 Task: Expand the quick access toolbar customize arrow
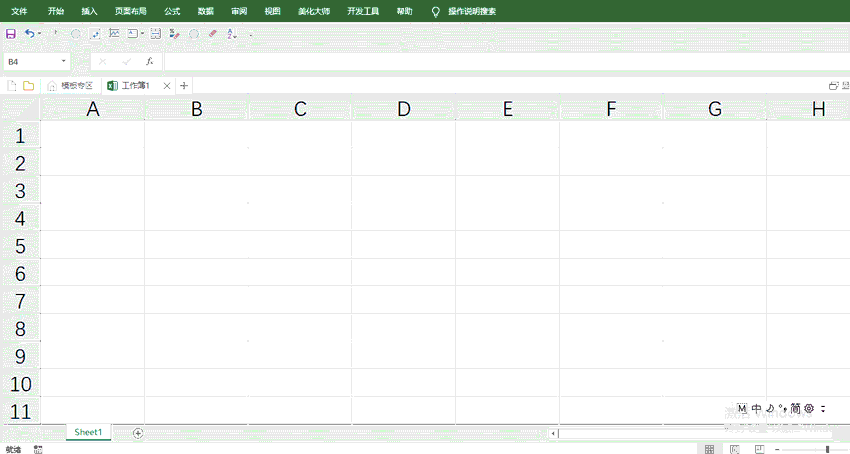pyautogui.click(x=250, y=34)
